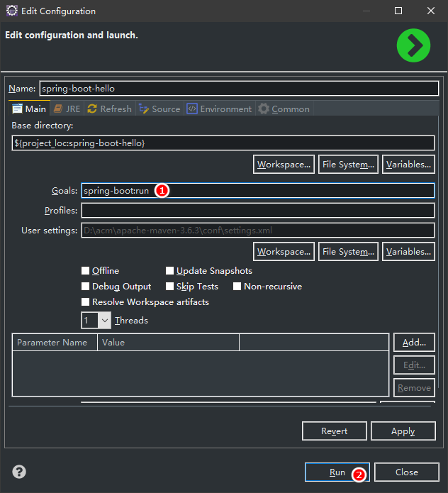Focus the Goals input field

(x=258, y=191)
